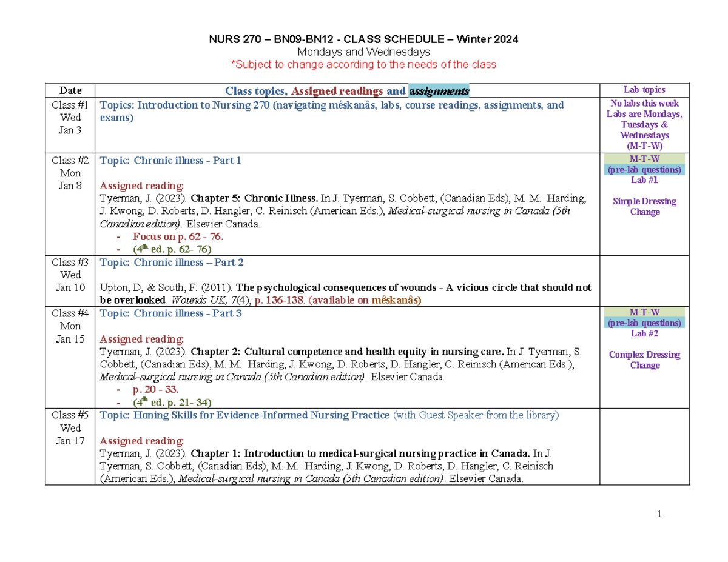Click 'Topic: Chronic illness – Part 2'
The height and width of the screenshot is (562, 728).
[x=172, y=263]
